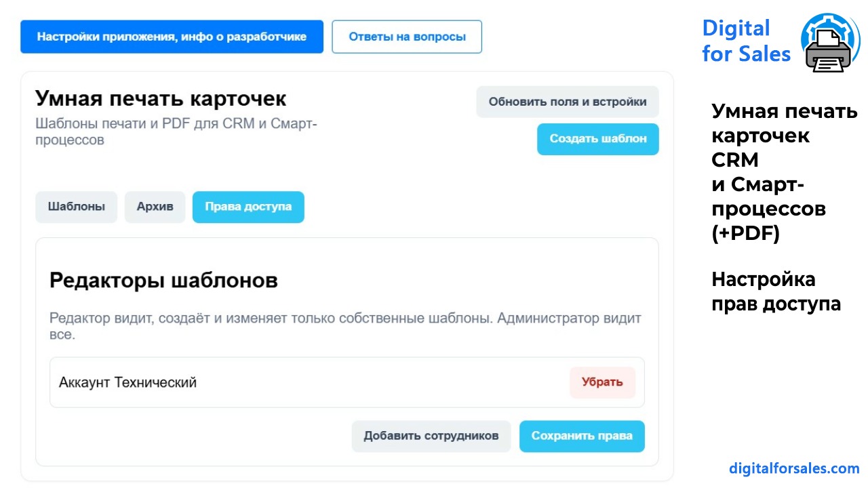Click the "Аккаунт Технический" employee row
The image size is (868, 488).
pos(347,382)
